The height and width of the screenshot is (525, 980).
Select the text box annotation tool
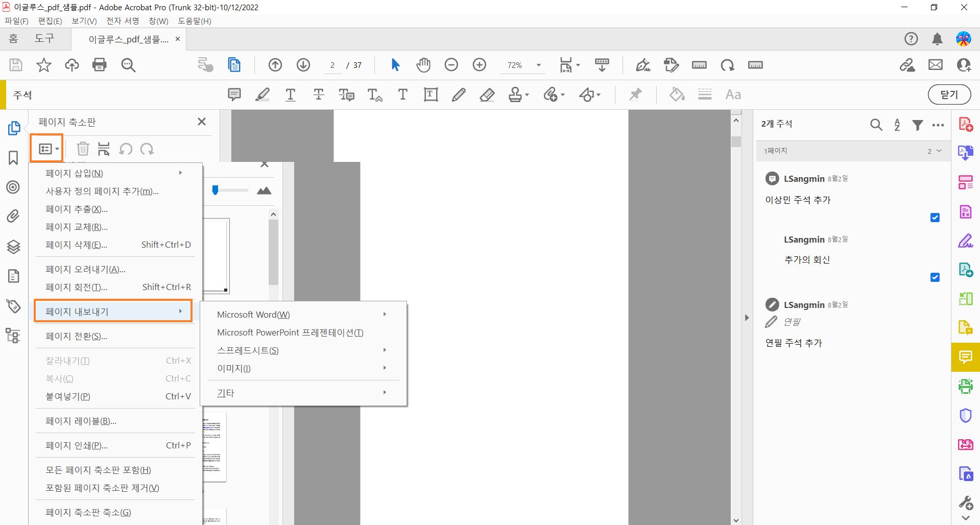tap(431, 94)
